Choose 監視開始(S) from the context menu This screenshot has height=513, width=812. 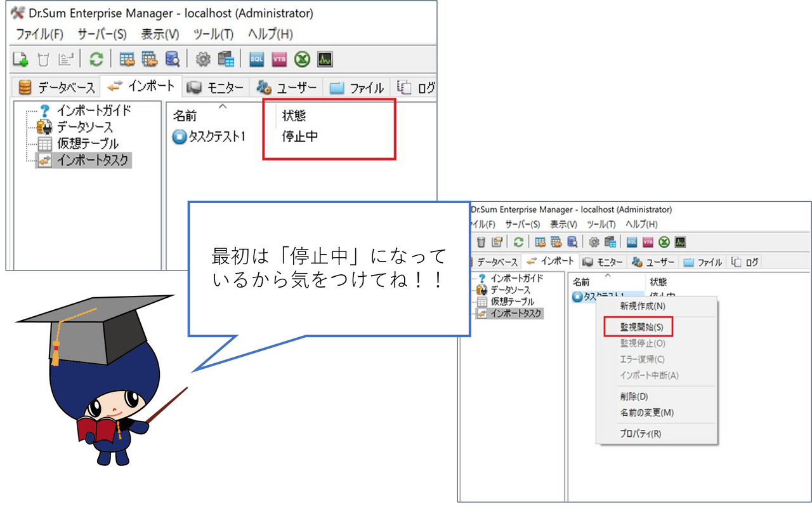click(641, 328)
